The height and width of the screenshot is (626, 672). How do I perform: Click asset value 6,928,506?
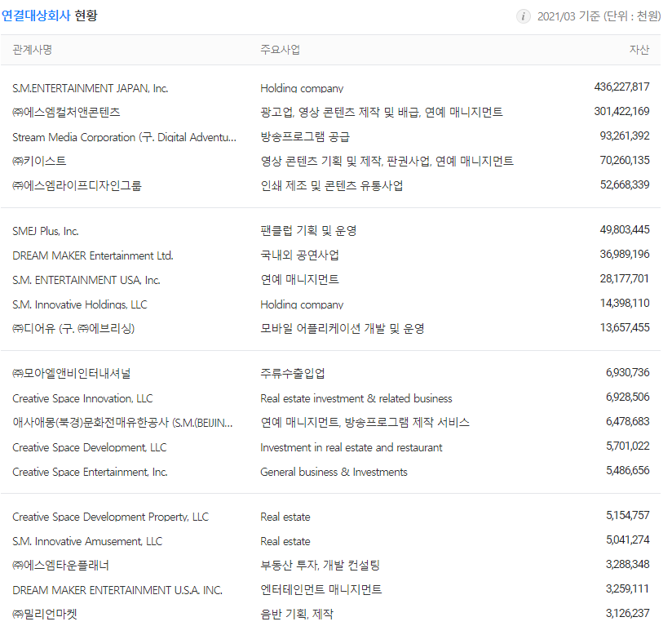[x=627, y=397]
